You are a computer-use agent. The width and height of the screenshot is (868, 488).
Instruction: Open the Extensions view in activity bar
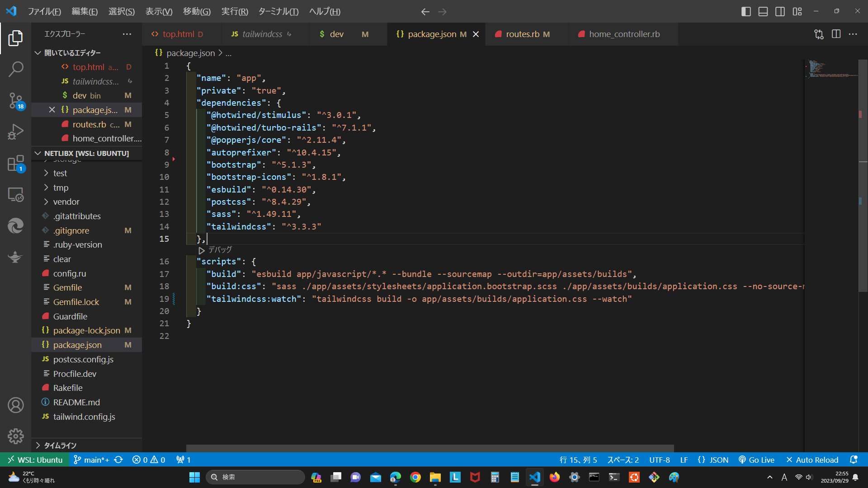click(x=15, y=163)
